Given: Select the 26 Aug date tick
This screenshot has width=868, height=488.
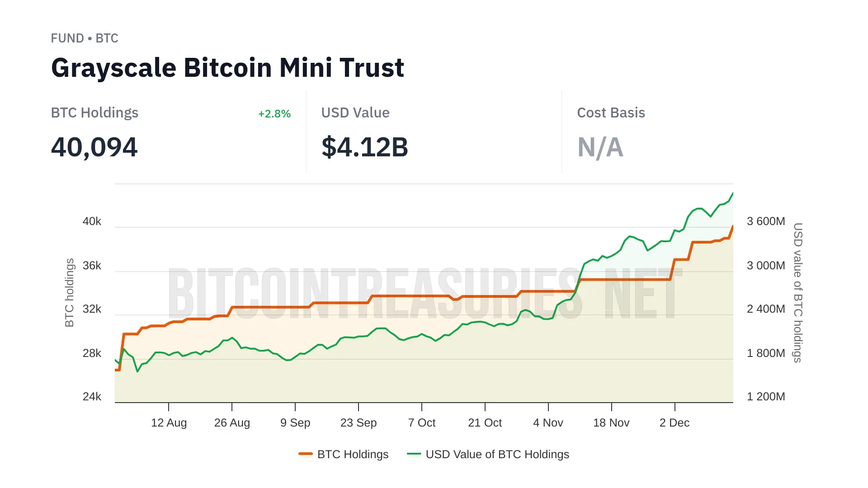Looking at the screenshot, I should 232,422.
